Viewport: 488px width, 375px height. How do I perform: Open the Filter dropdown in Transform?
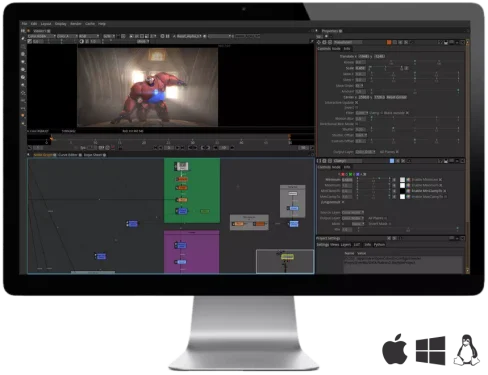361,113
